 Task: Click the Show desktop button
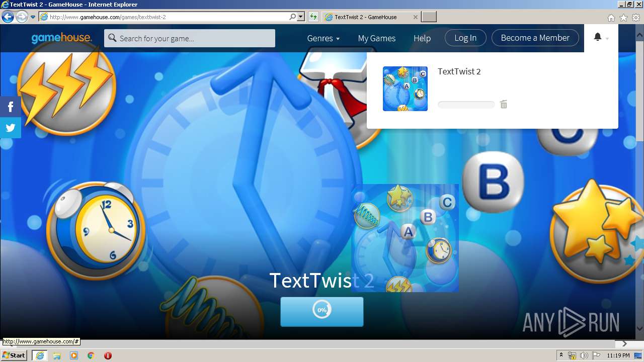[639, 355]
